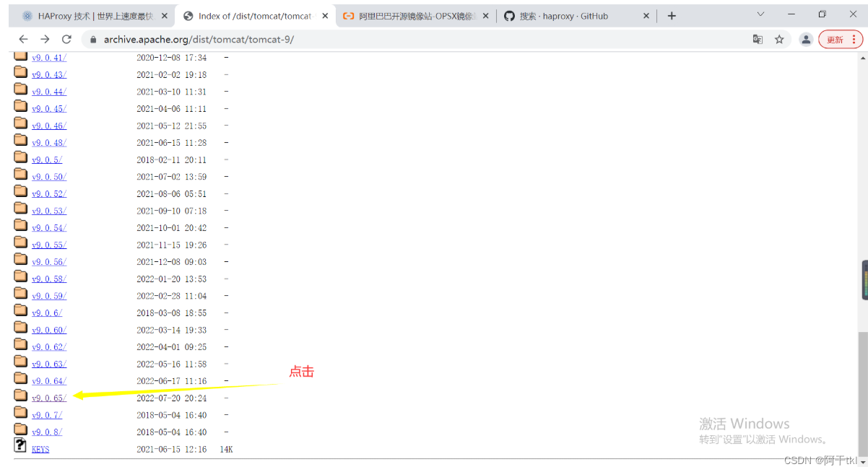Click the 更新 update button
868x472 pixels.
[841, 40]
